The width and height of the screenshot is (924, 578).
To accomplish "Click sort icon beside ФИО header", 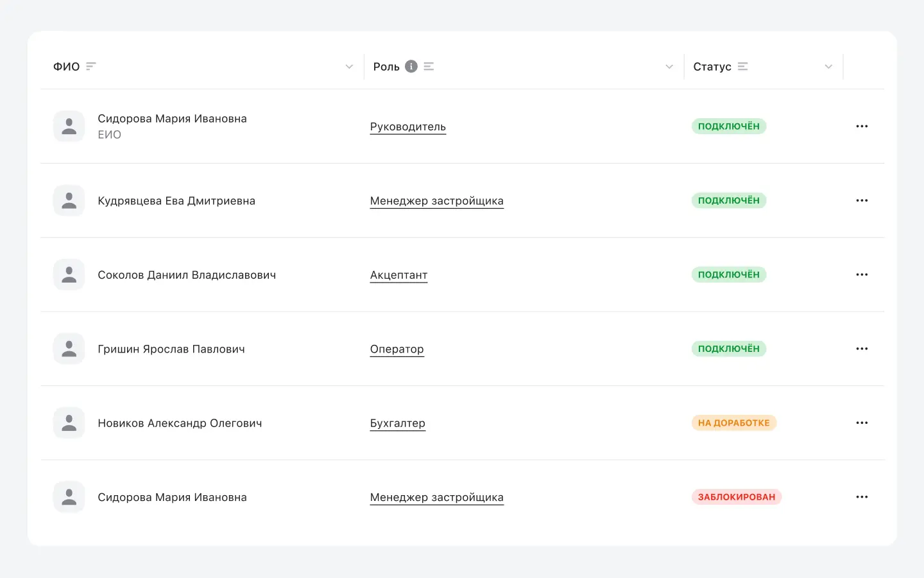I will [91, 66].
